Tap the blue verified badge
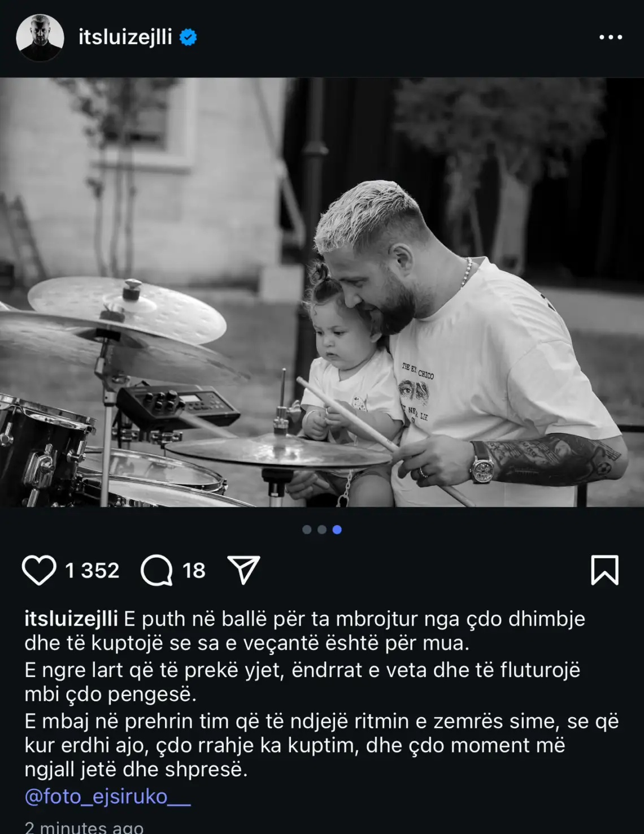The width and height of the screenshot is (644, 834). pyautogui.click(x=188, y=37)
